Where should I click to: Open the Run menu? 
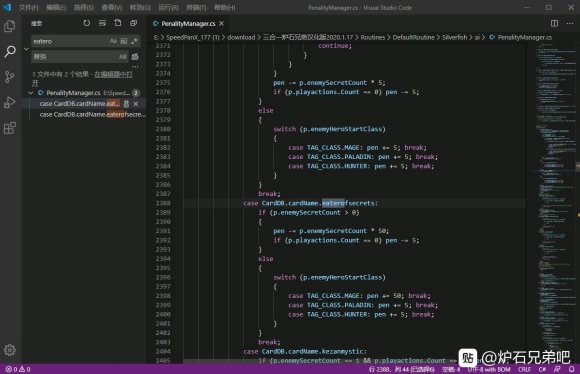pos(168,7)
